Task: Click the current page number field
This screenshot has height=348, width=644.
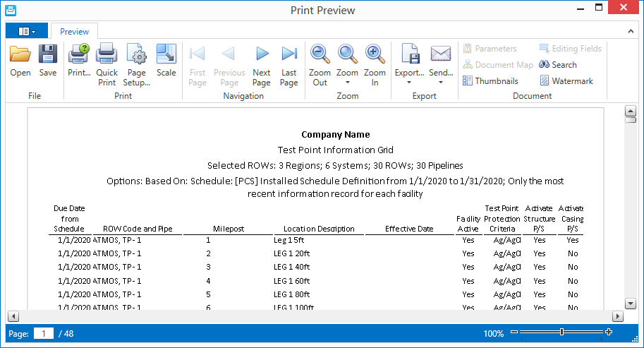Action: click(x=44, y=333)
